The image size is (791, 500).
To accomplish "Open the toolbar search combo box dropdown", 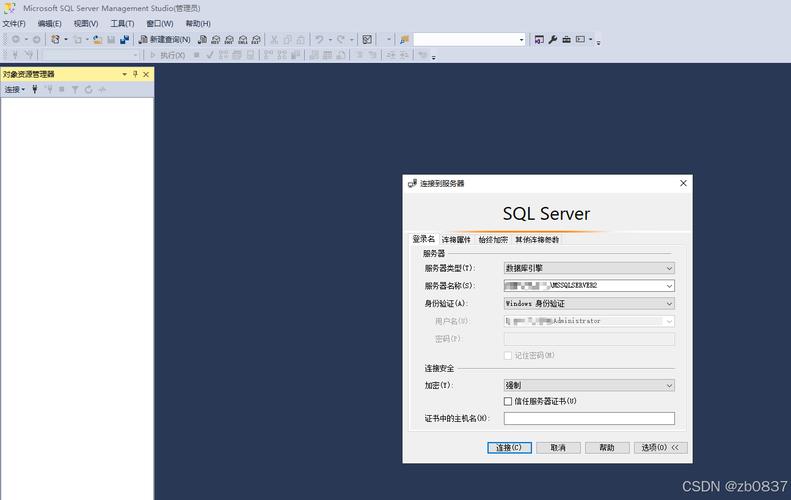I will pos(521,40).
